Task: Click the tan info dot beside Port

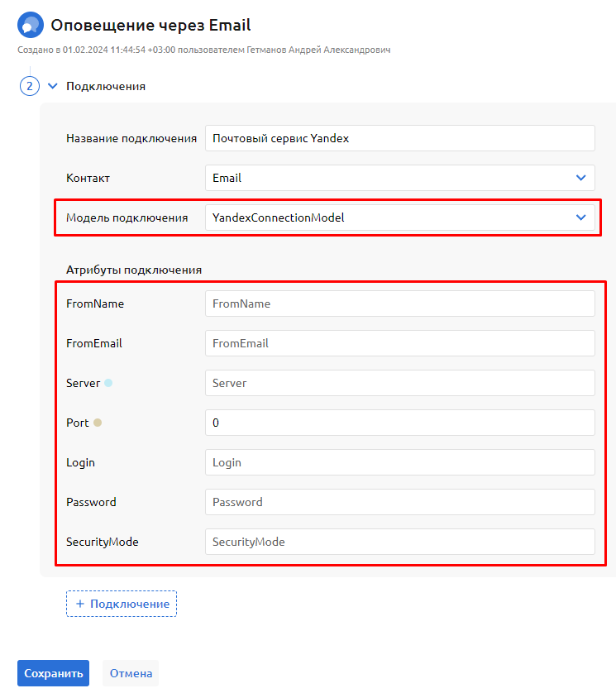Action: (98, 423)
